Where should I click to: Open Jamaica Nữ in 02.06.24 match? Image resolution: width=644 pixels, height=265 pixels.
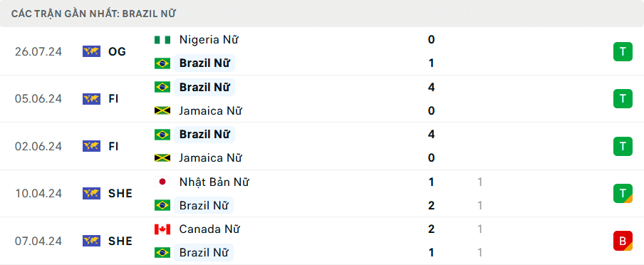(x=210, y=157)
